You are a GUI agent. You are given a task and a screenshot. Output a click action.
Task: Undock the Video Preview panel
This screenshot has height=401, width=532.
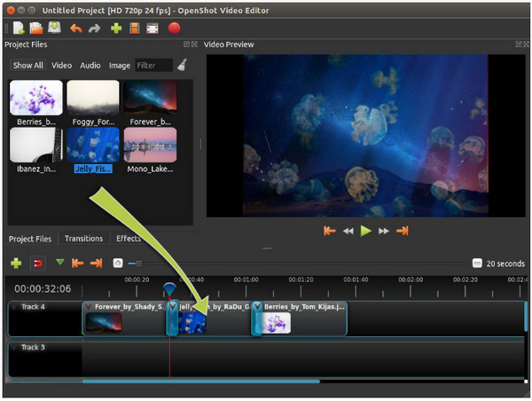(x=518, y=44)
